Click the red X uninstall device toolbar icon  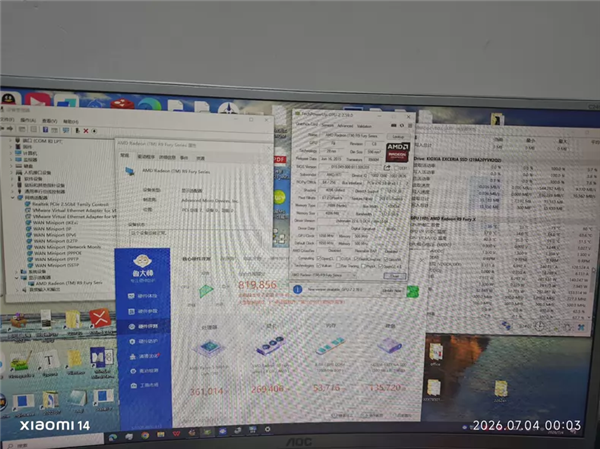86,131
